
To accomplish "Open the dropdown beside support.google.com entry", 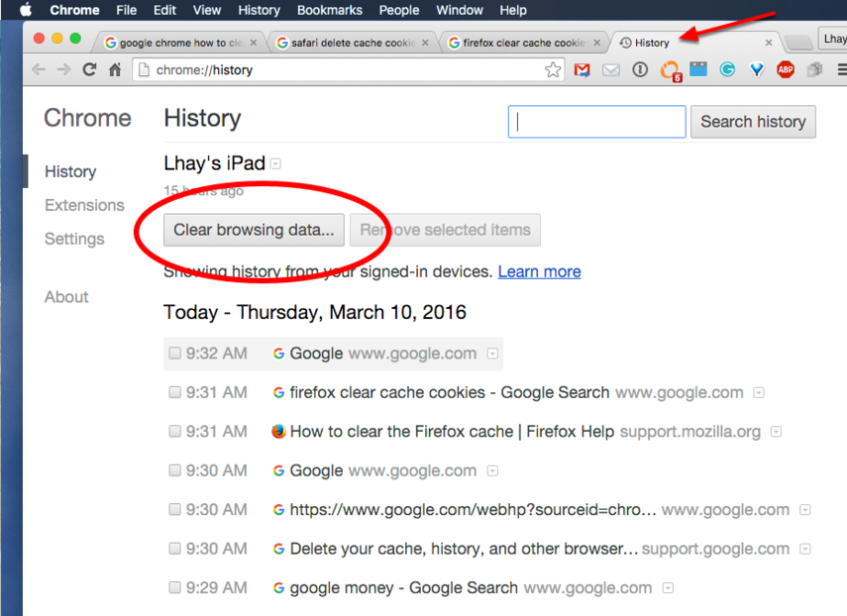I will 805,549.
